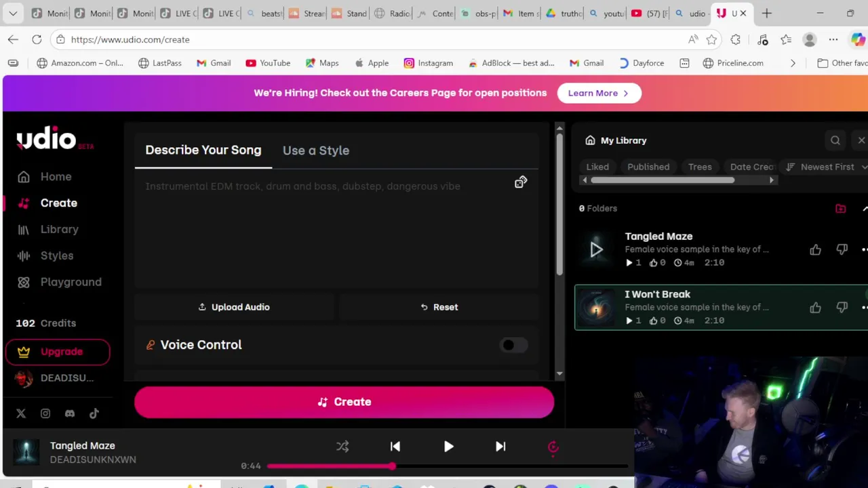Switch to Describe Your Song tab
This screenshot has width=868, height=488.
tap(203, 150)
